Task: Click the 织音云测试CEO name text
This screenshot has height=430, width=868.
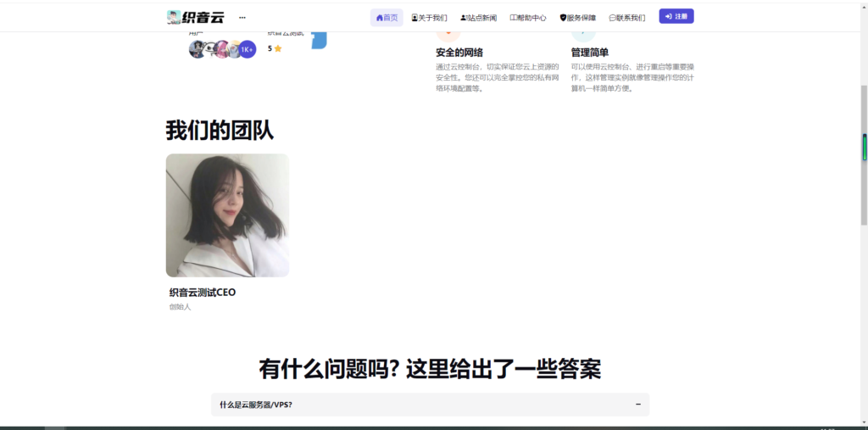Action: pyautogui.click(x=203, y=293)
